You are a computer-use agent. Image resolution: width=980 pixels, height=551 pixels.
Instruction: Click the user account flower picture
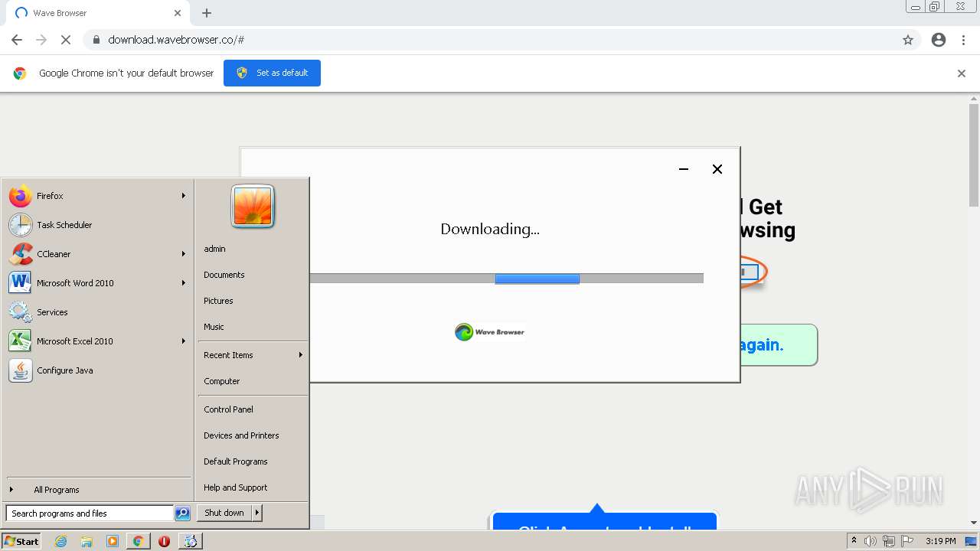253,207
